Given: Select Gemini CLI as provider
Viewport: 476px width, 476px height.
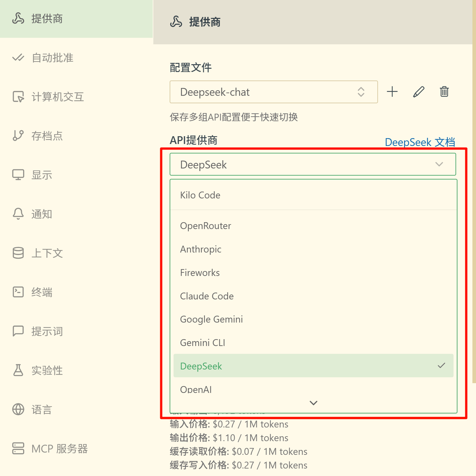Looking at the screenshot, I should (314, 343).
